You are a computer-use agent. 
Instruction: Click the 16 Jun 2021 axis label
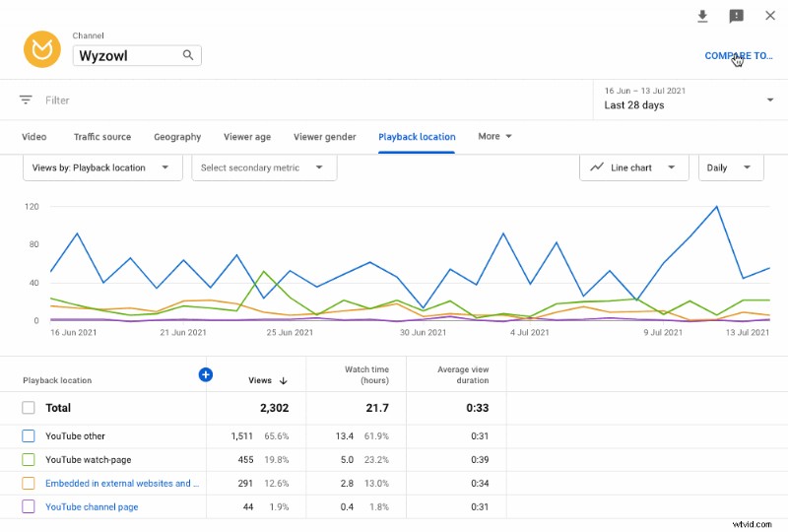73,332
